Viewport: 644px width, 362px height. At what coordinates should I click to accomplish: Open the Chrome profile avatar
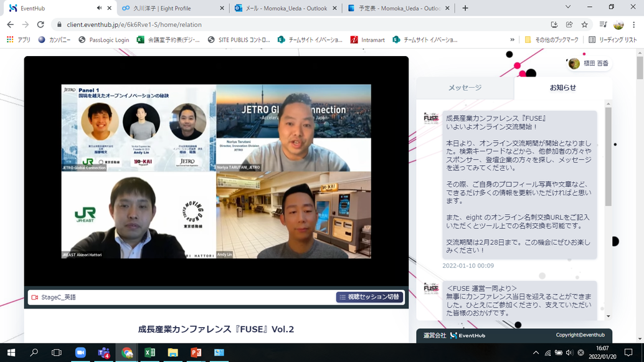[618, 25]
